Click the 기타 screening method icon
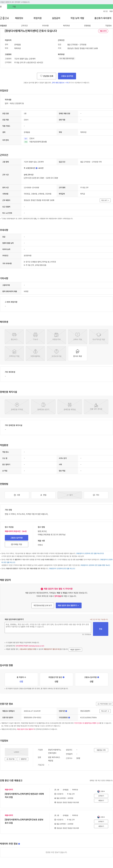Screen dimensions: 113x868 tap(94, 495)
